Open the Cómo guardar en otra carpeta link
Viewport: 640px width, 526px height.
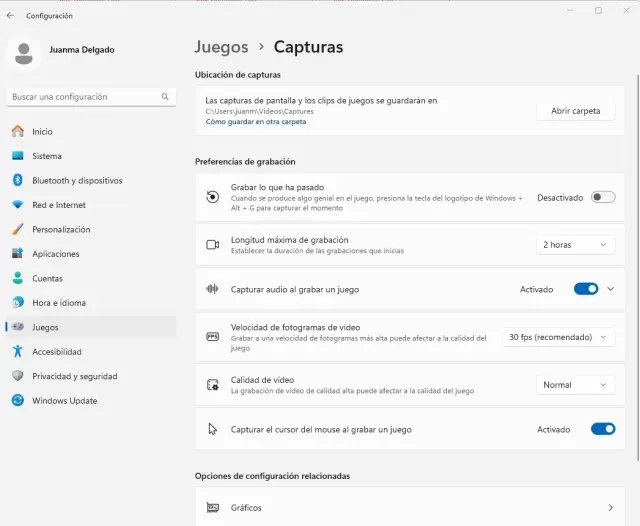coord(256,122)
